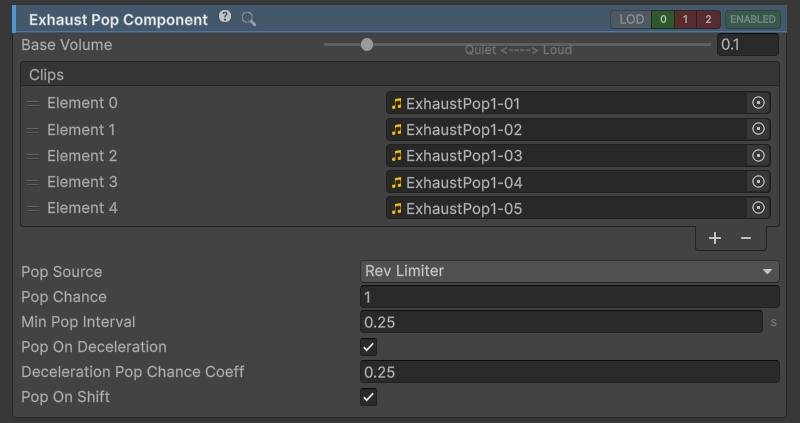800x423 pixels.
Task: Click the Element 3 label
Action: point(82,182)
